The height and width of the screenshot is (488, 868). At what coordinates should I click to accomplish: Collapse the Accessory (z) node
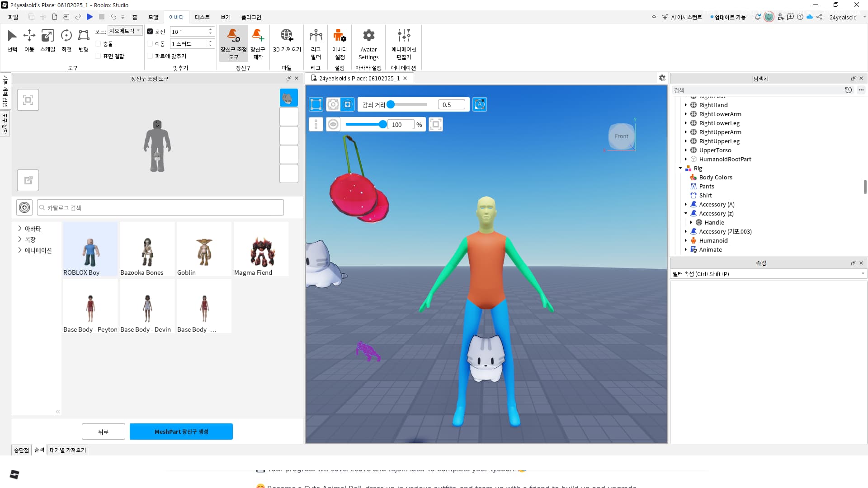tap(686, 213)
